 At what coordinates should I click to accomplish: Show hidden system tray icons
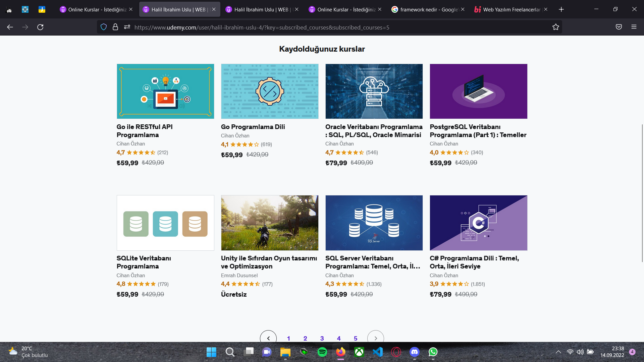coord(558,352)
